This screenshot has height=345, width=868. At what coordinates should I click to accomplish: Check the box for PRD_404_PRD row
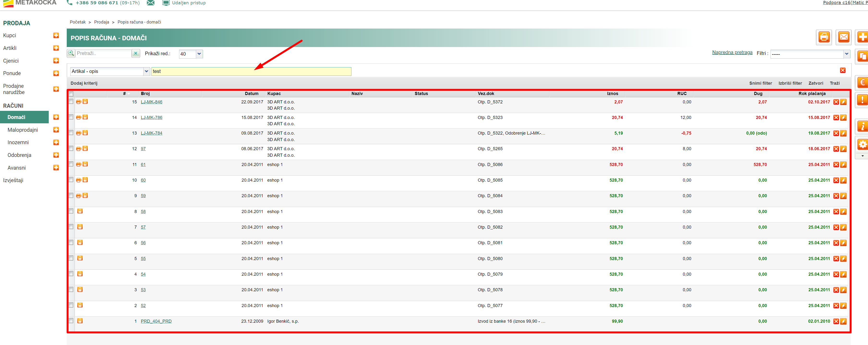pyautogui.click(x=71, y=320)
